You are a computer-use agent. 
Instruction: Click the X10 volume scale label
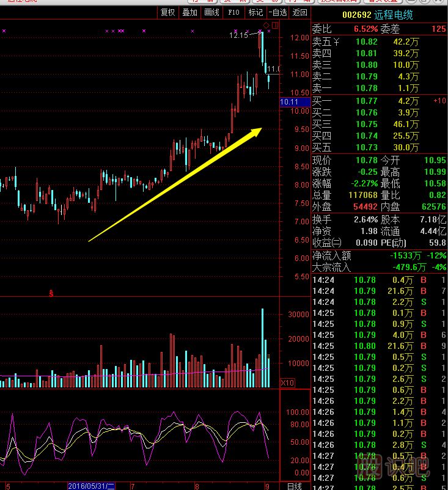(x=287, y=382)
